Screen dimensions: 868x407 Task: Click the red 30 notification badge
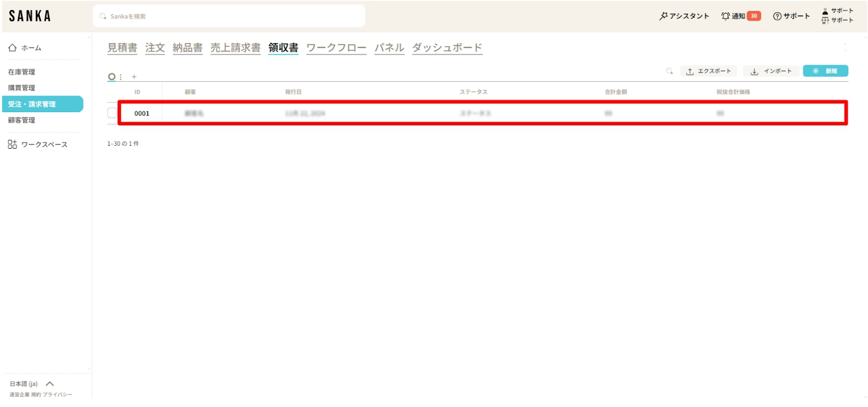coord(754,16)
